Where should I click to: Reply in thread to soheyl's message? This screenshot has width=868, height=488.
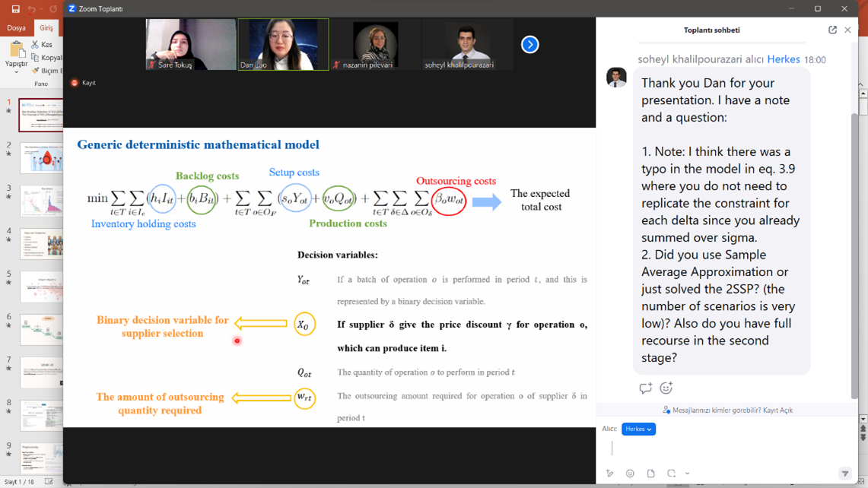pos(645,388)
